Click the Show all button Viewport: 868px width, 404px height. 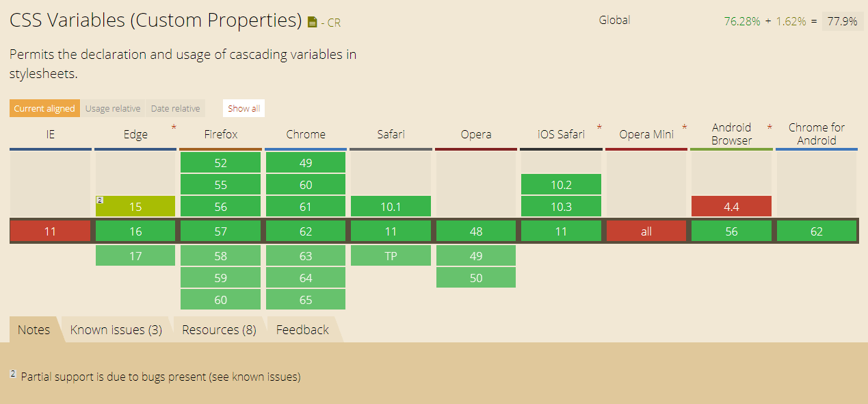tap(244, 108)
